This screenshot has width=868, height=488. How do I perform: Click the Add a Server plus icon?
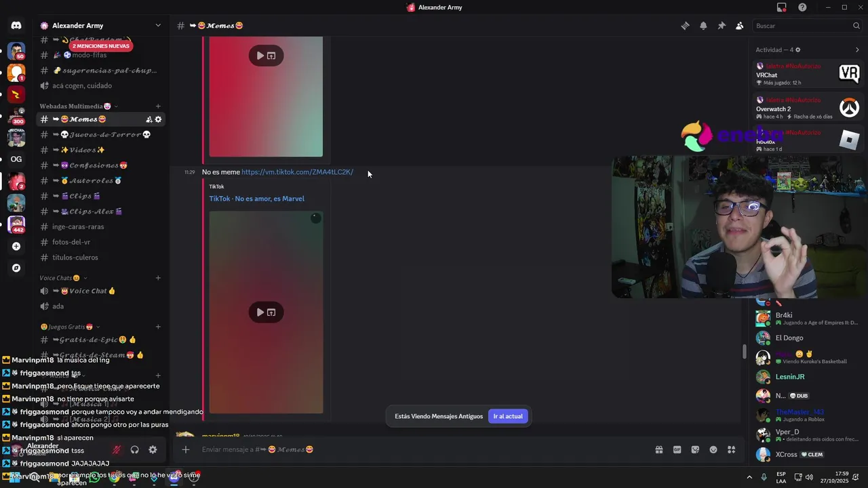(16, 247)
